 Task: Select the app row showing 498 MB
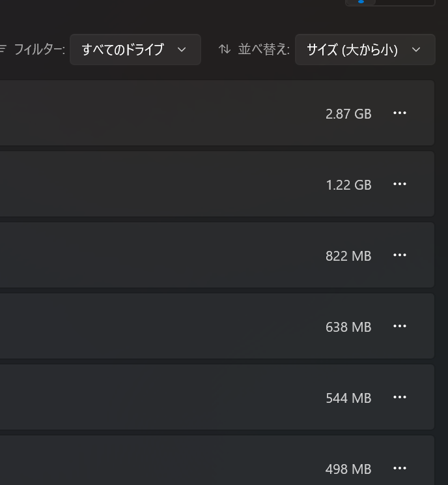point(217,460)
